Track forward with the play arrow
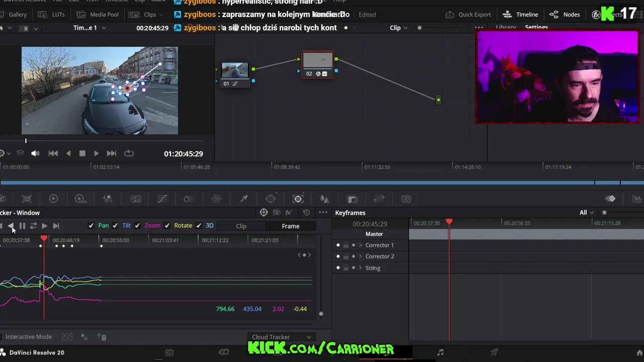644x362 pixels. [44, 226]
